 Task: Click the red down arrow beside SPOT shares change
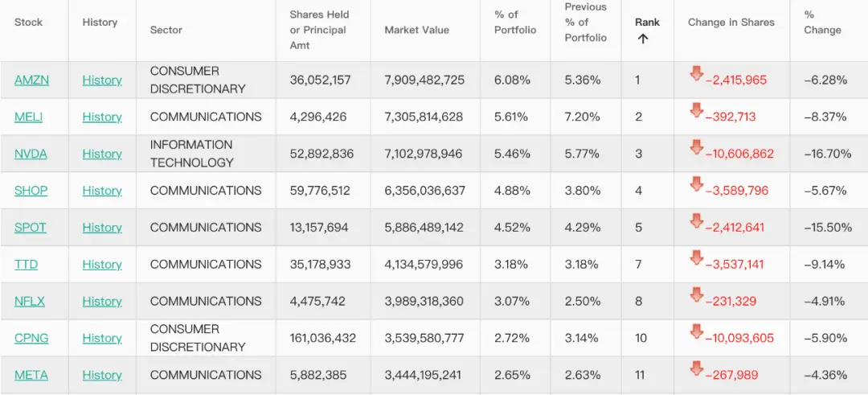pos(696,221)
